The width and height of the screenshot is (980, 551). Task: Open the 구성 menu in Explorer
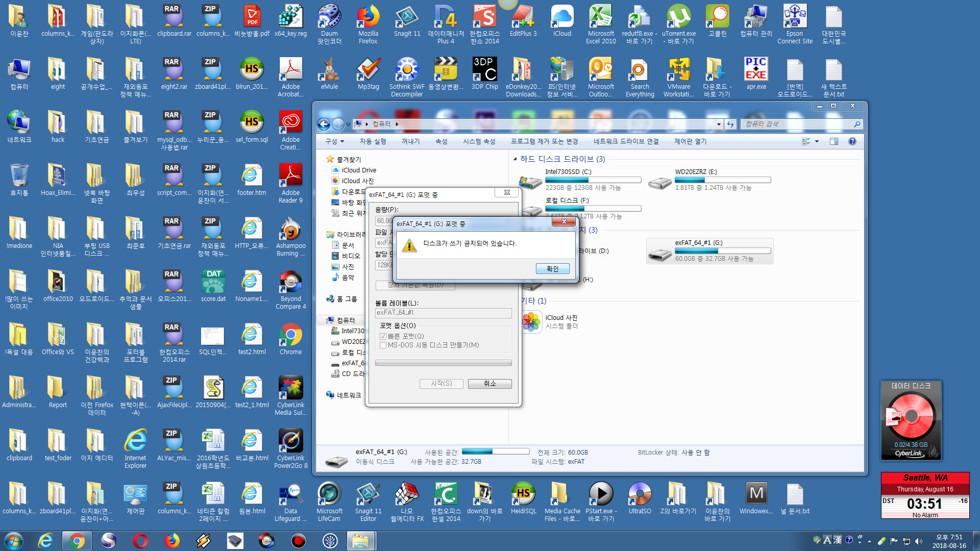[335, 141]
